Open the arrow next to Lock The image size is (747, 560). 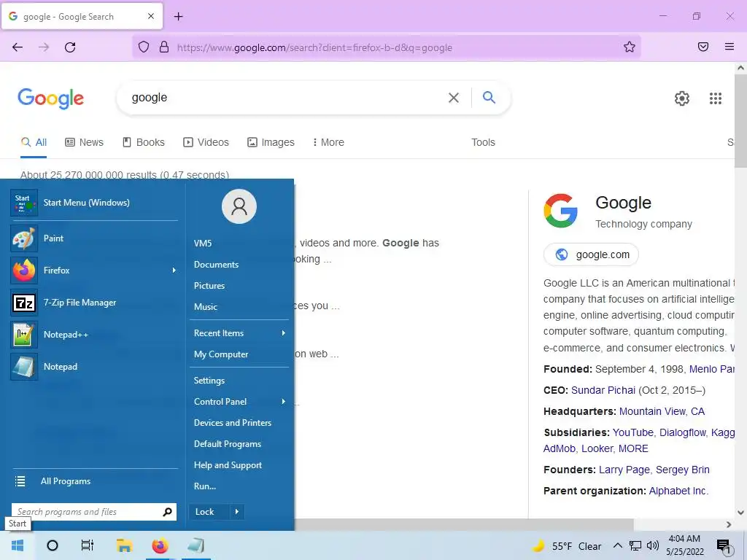(237, 512)
